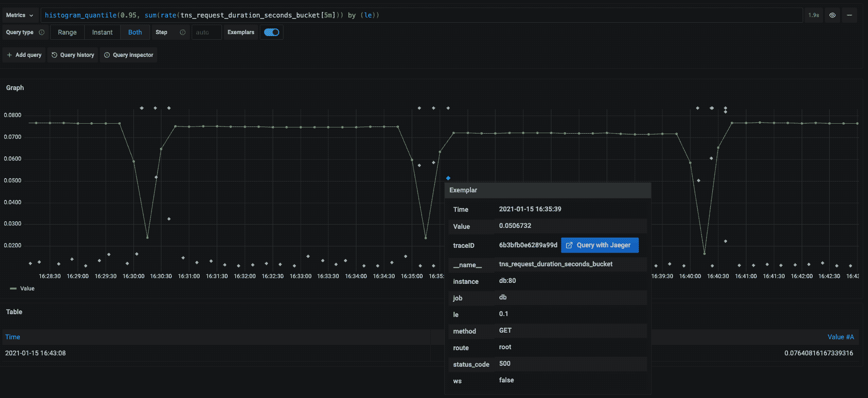Image resolution: width=868 pixels, height=398 pixels.
Task: Click the table cell 2021-01-15 16:43:08
Action: click(x=35, y=353)
